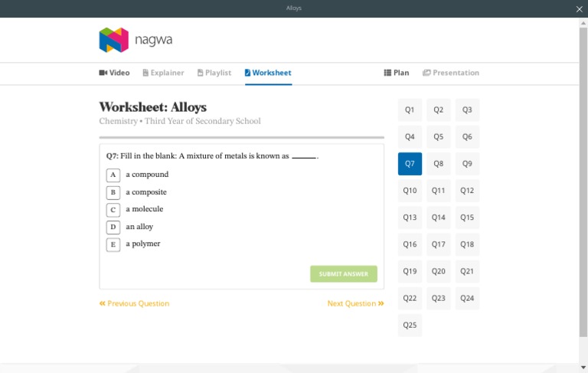
Task: Click the Q7 question text
Action: tap(212, 156)
